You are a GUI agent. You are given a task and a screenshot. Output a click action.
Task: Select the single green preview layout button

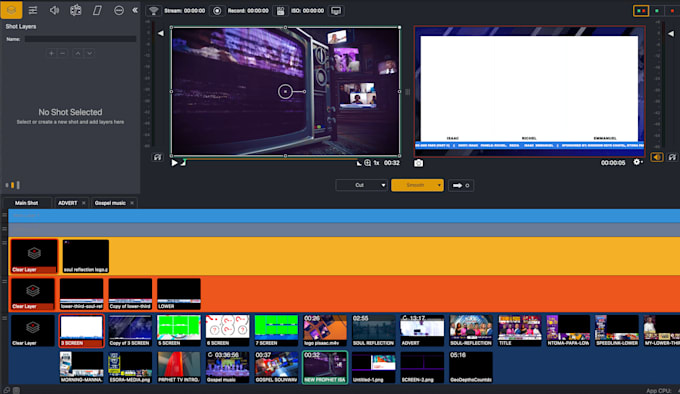pos(657,11)
